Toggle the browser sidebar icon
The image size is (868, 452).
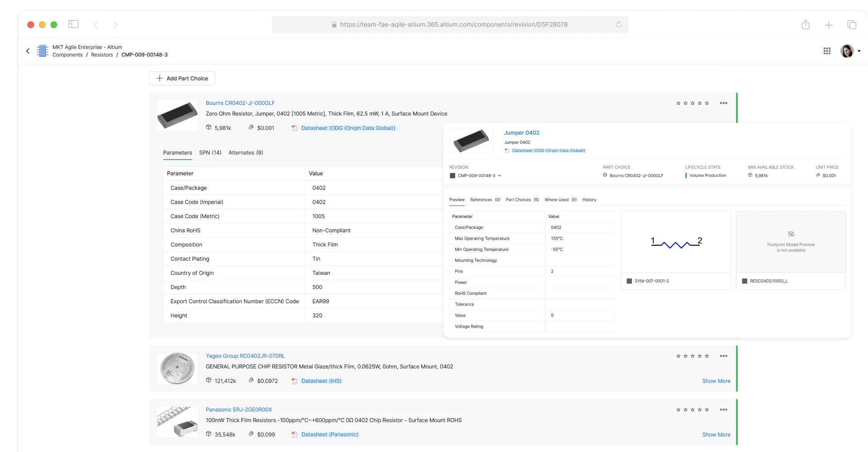(73, 24)
